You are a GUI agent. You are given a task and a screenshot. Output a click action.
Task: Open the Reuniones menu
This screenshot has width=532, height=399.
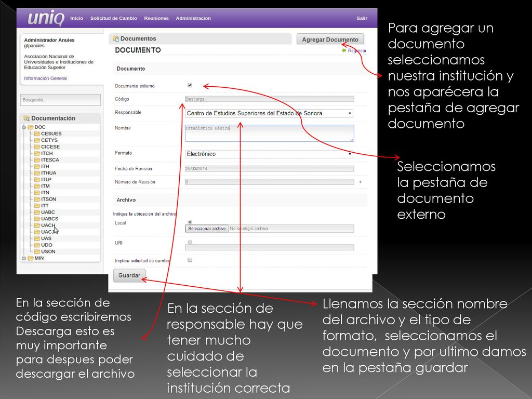point(156,18)
